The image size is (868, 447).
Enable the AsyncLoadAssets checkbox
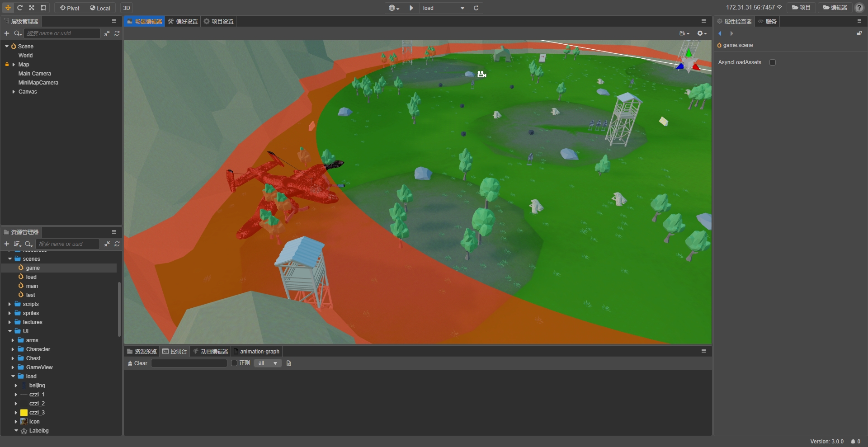point(773,62)
